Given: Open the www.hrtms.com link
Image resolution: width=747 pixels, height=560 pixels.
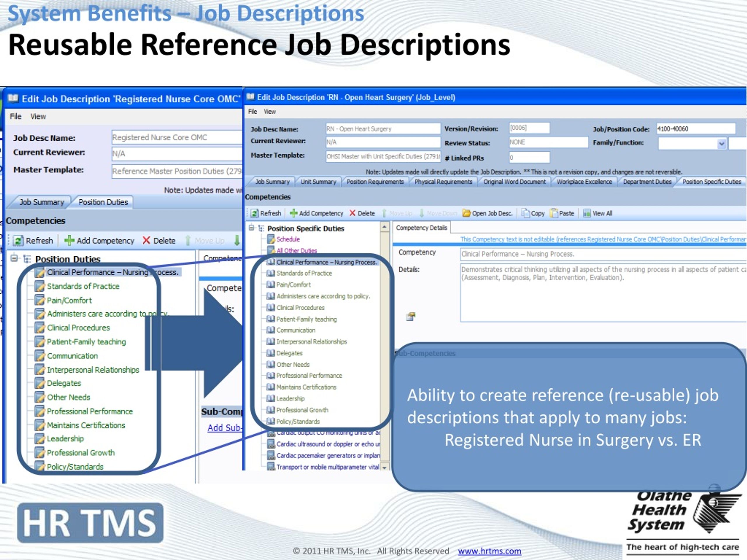Looking at the screenshot, I should pos(489,551).
